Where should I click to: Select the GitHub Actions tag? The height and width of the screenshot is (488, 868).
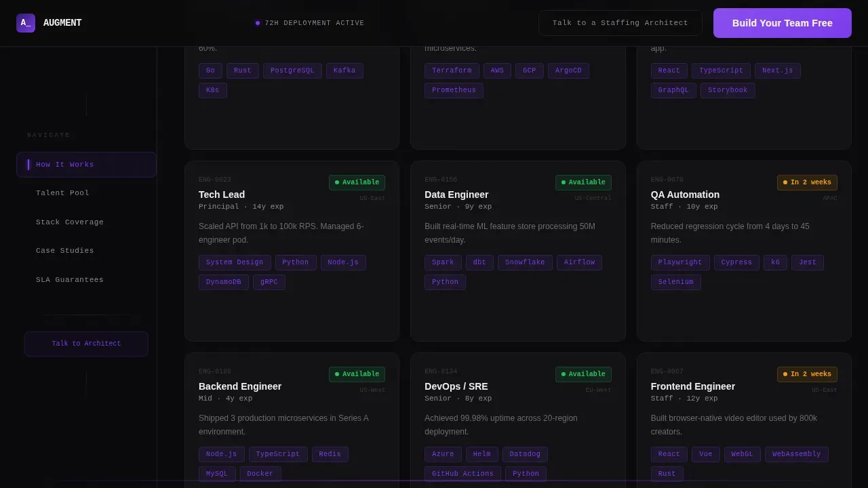click(462, 474)
